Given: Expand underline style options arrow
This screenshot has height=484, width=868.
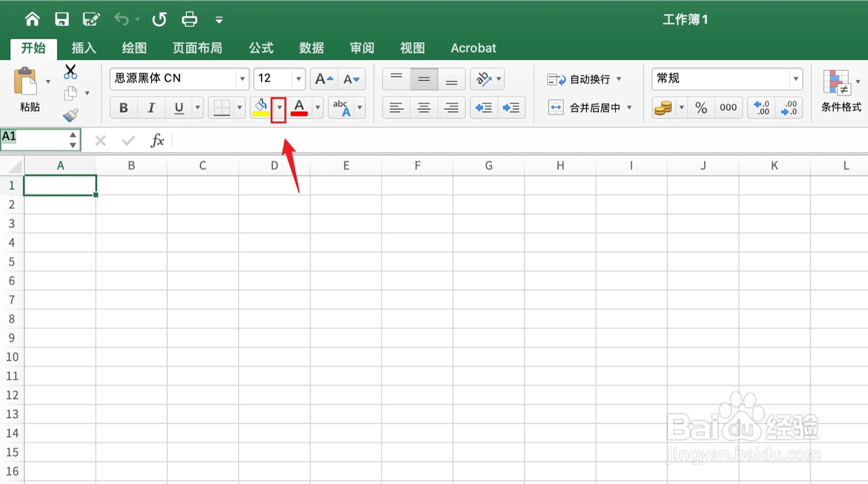Looking at the screenshot, I should tap(197, 108).
